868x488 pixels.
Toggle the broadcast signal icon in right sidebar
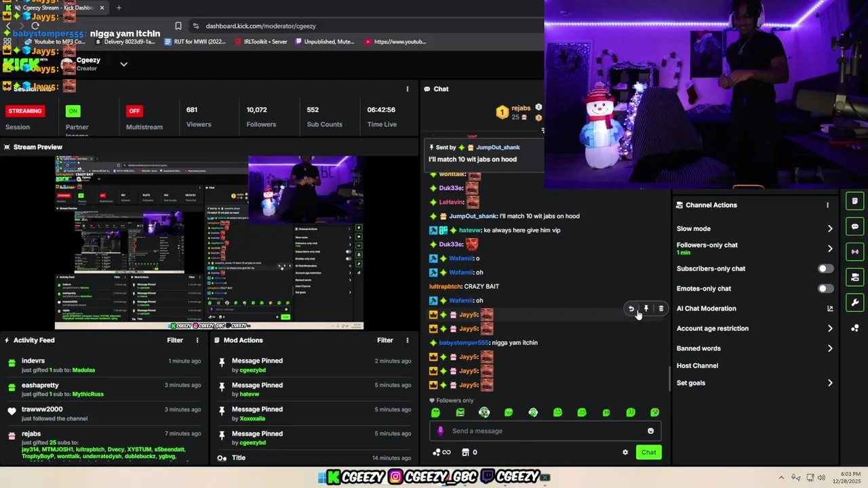(854, 251)
